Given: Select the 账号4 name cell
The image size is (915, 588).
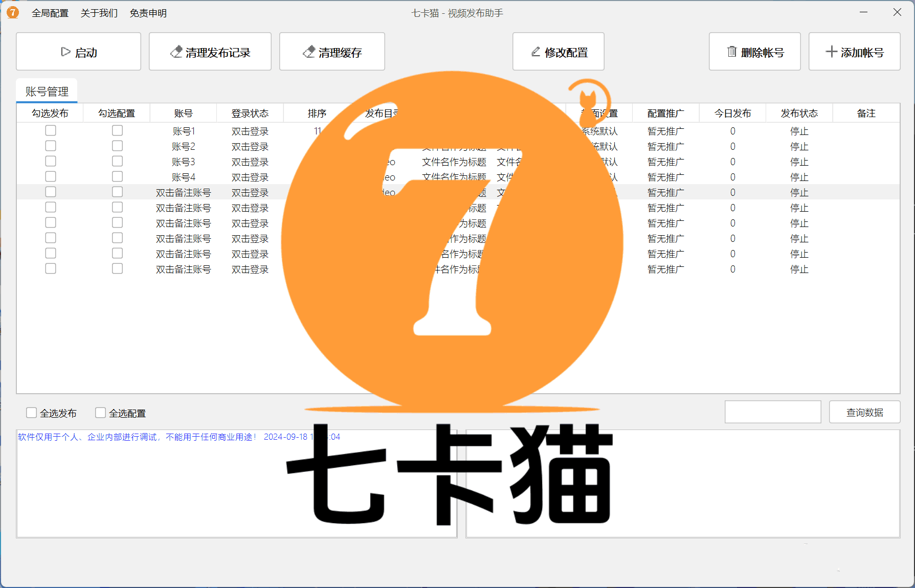Looking at the screenshot, I should click(x=184, y=177).
